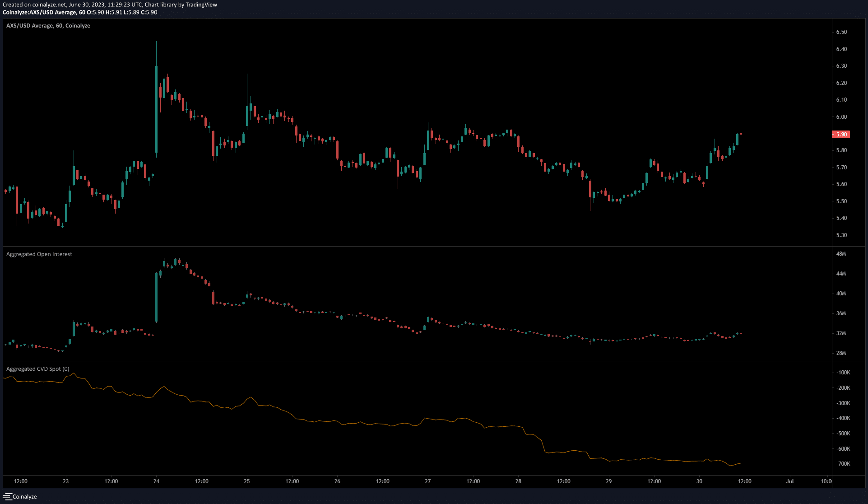Screen dimensions: 868x504
Task: Click the 5.70 price axis label
Action: (841, 168)
